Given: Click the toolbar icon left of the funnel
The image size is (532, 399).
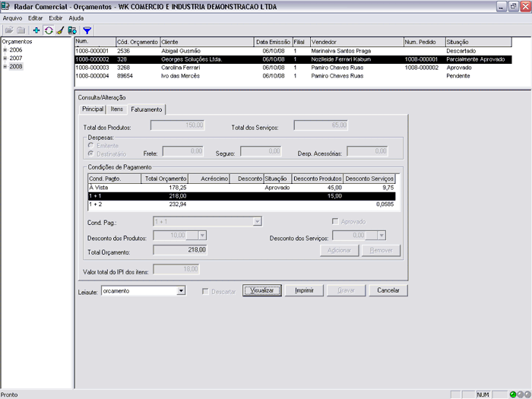Looking at the screenshot, I should click(72, 30).
